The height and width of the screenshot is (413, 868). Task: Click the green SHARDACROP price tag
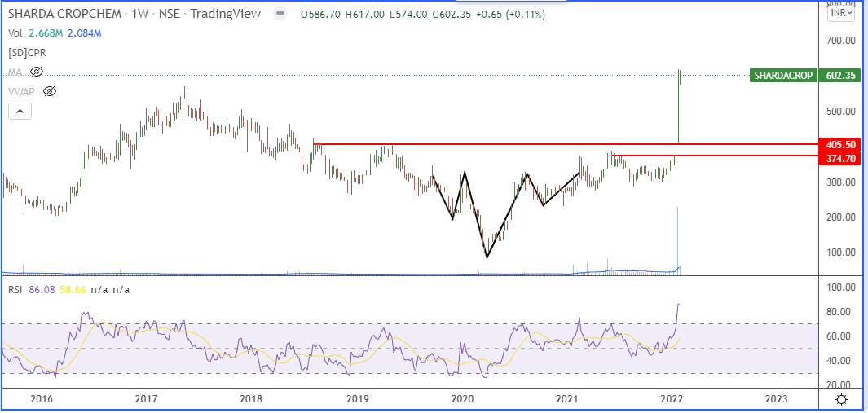(783, 76)
